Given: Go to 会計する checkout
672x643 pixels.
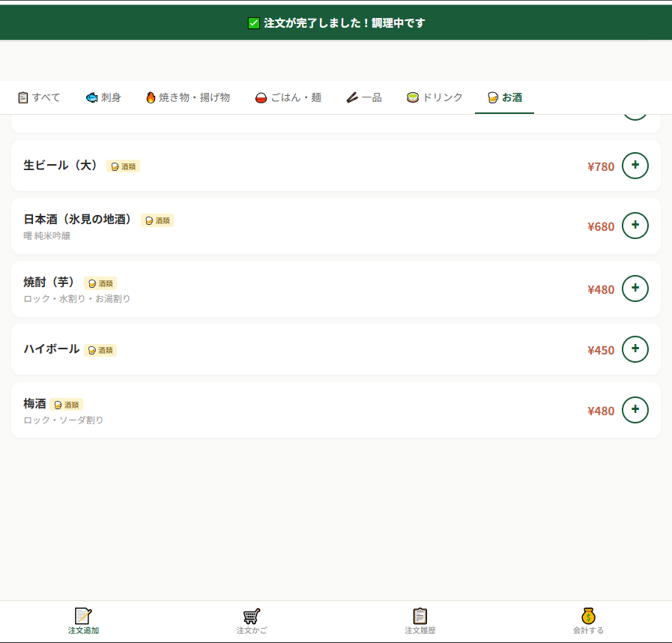Looking at the screenshot, I should pyautogui.click(x=588, y=621).
